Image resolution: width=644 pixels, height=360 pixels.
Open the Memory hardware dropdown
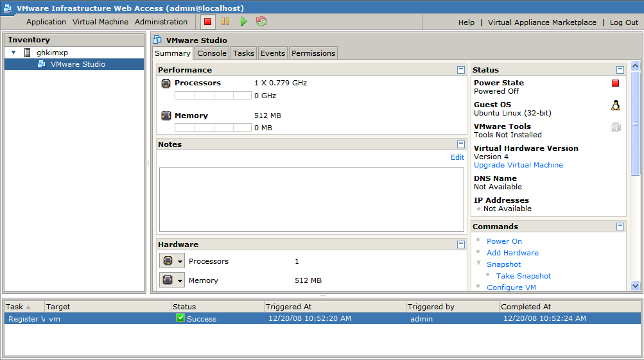tap(171, 280)
